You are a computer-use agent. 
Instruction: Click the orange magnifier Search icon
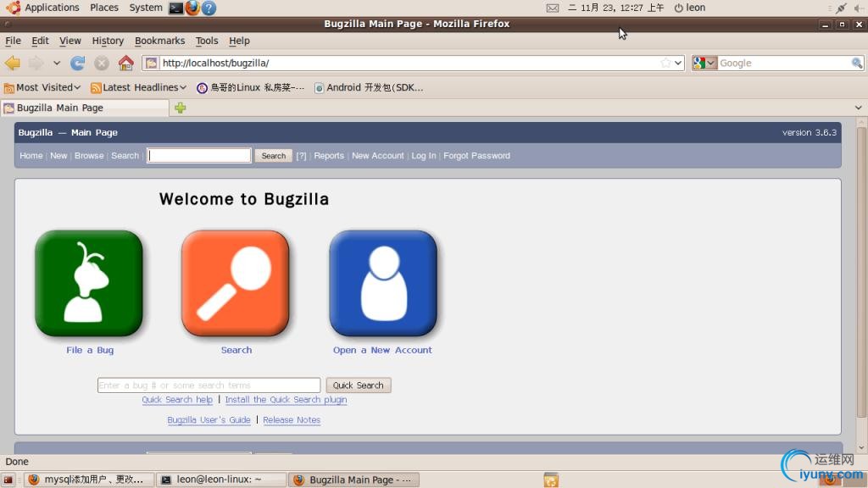236,283
